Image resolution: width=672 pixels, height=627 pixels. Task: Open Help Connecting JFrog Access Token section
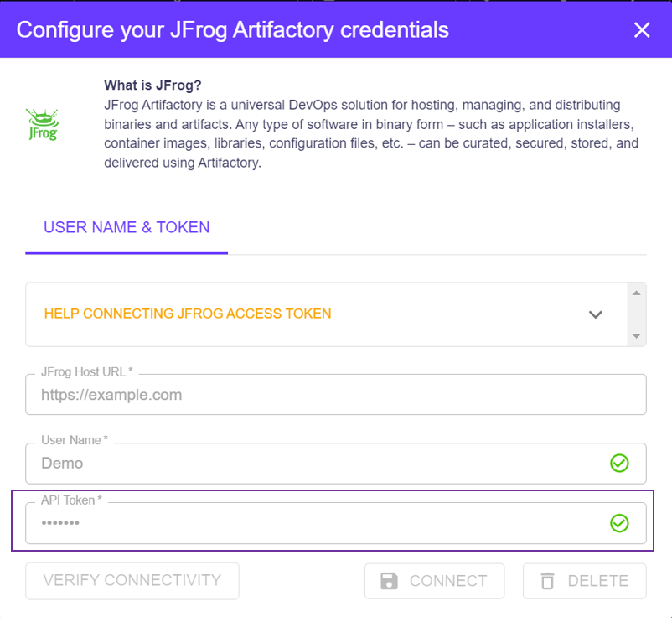pos(188,313)
